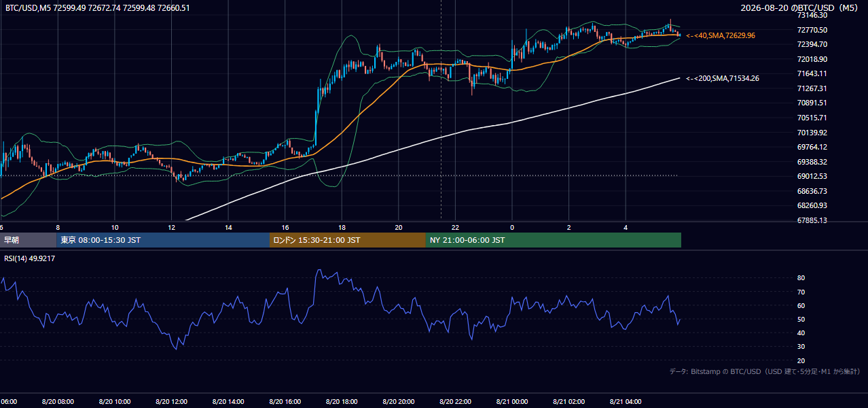Click bottom time label 8/21 02:00
The height and width of the screenshot is (408, 868).
click(x=569, y=402)
